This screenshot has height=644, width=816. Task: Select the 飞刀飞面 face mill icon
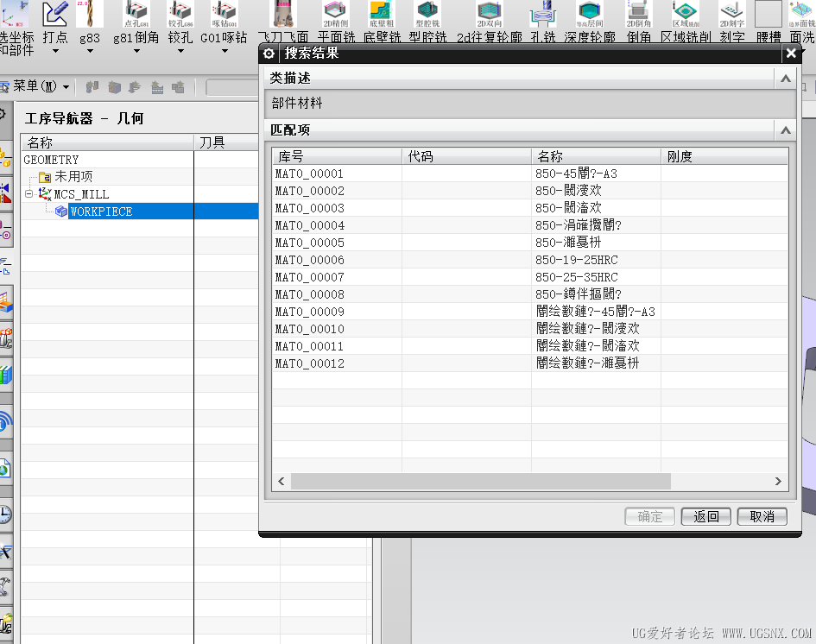[283, 14]
